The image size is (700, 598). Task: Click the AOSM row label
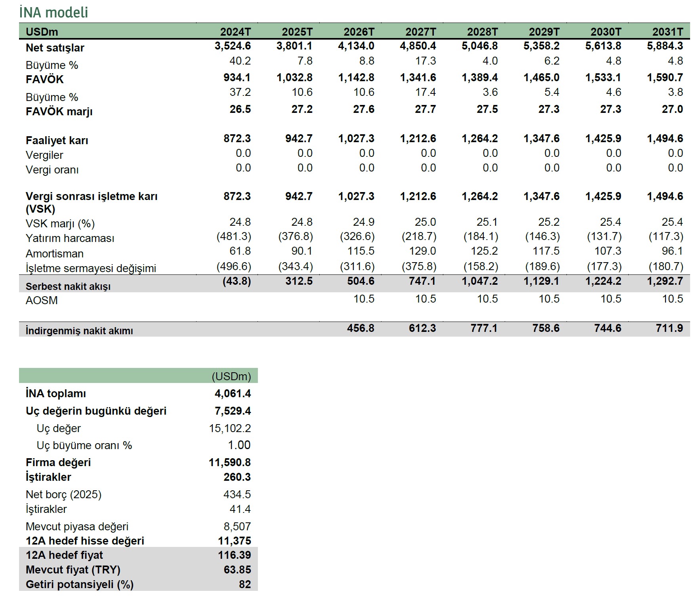[x=42, y=301]
